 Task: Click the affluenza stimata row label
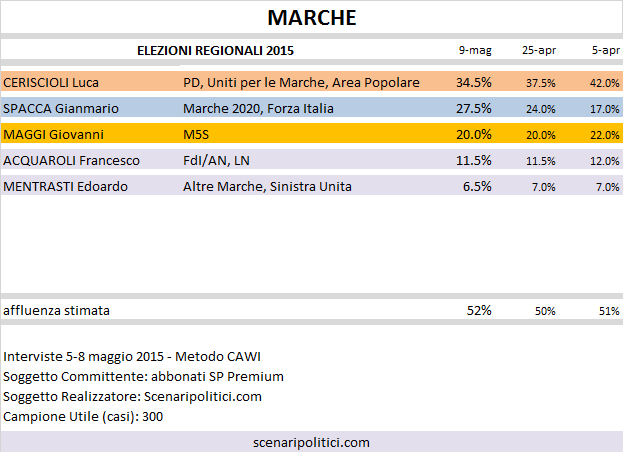tap(56, 311)
